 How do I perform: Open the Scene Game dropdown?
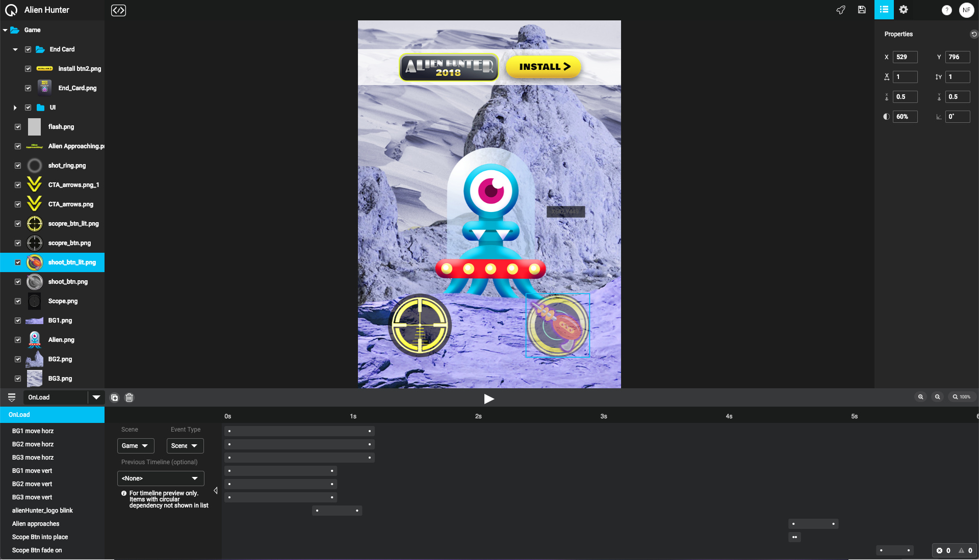click(136, 446)
